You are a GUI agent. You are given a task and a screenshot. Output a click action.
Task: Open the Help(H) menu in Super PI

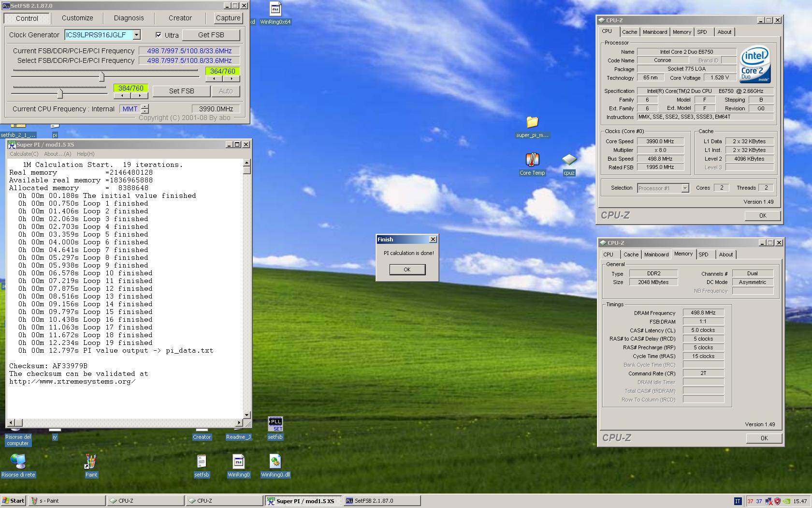[x=86, y=154]
